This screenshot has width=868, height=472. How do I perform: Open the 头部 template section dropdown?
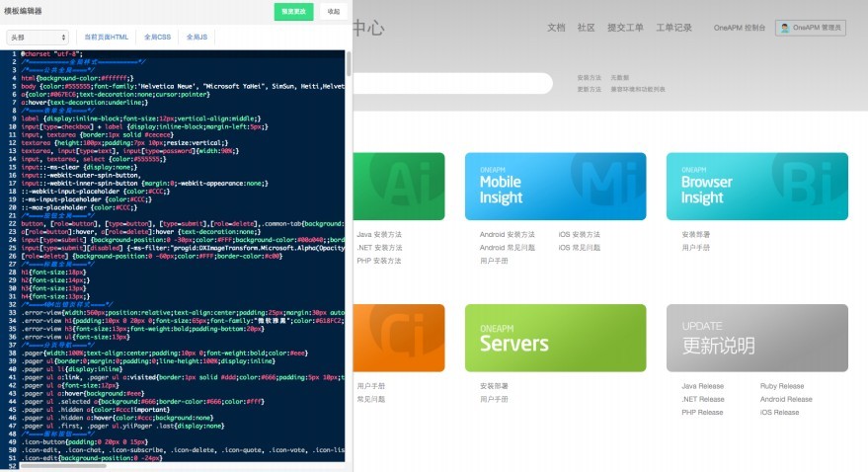point(38,38)
